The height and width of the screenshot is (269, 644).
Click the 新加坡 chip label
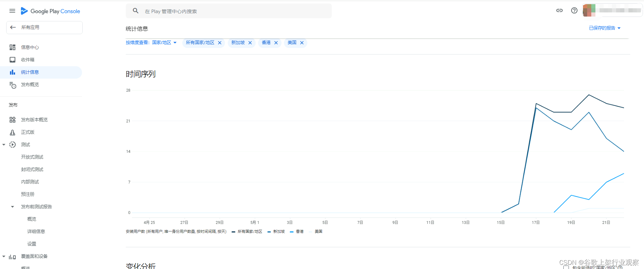coord(238,42)
